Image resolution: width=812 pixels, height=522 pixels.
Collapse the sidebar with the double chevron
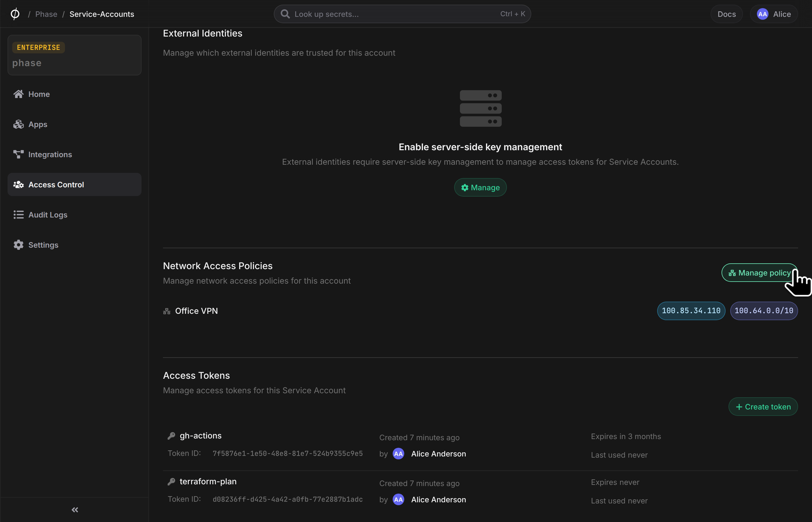[x=75, y=510]
